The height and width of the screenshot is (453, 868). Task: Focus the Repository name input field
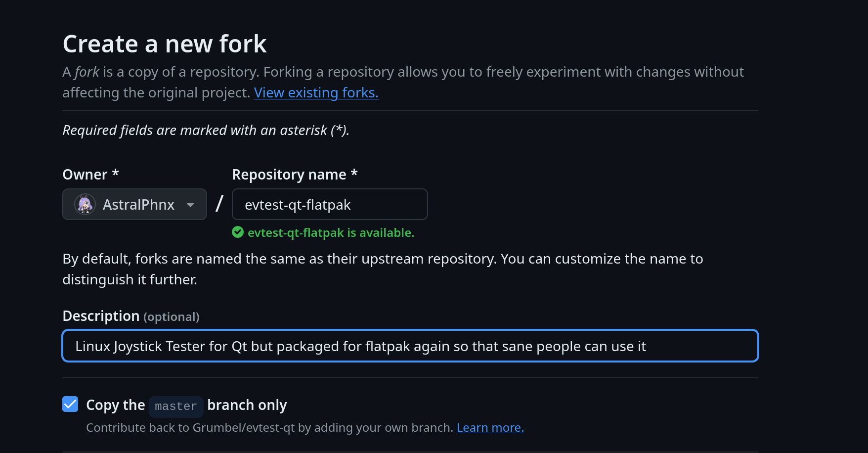click(x=329, y=204)
